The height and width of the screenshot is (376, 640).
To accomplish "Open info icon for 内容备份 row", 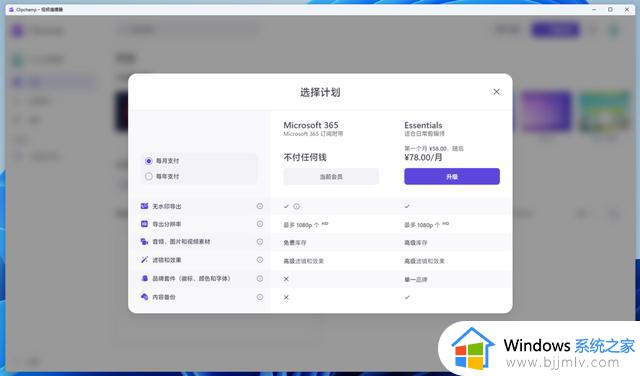I will (260, 297).
